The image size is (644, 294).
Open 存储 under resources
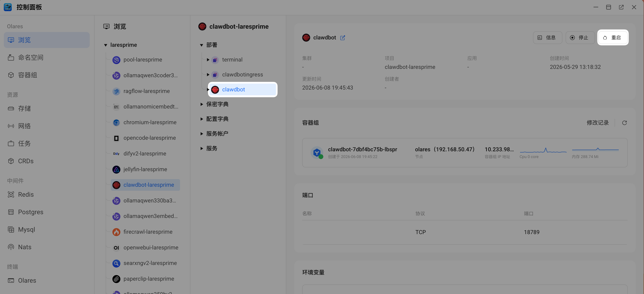point(47,109)
